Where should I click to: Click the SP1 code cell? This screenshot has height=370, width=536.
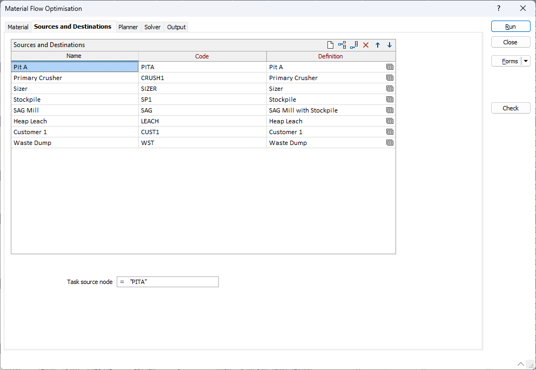202,100
